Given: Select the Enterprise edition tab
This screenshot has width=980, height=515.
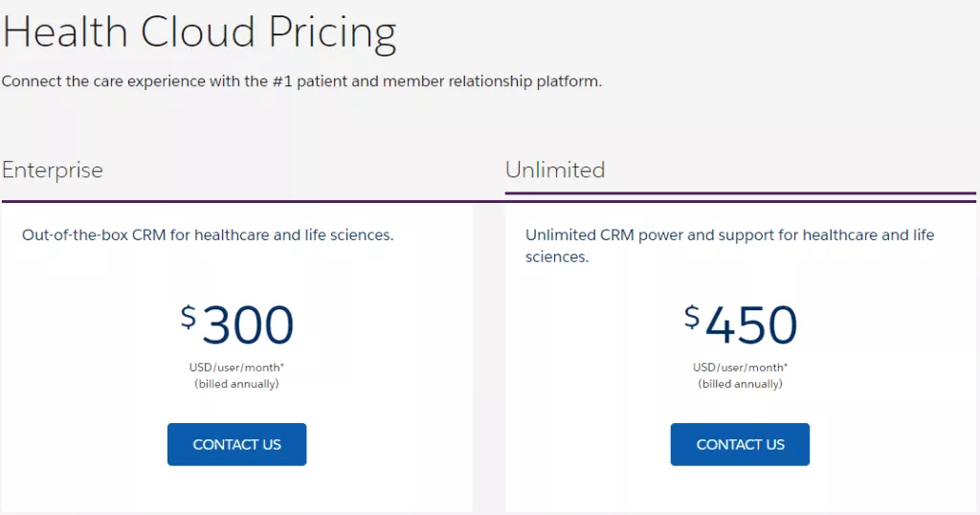Looking at the screenshot, I should click(x=53, y=170).
